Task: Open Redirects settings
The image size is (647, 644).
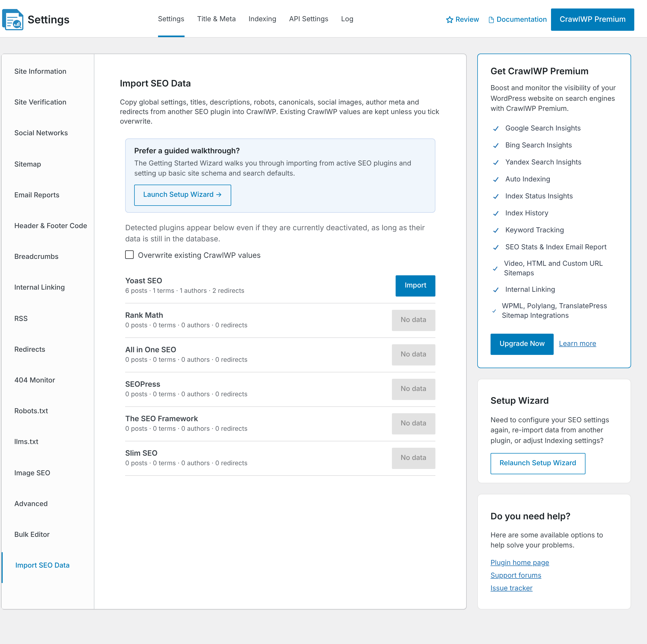Action: 29,349
